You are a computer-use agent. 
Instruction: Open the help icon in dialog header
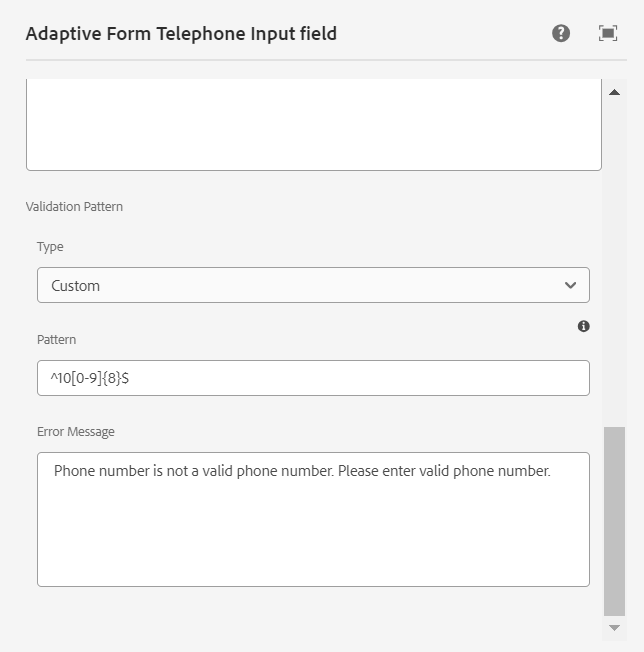point(561,33)
